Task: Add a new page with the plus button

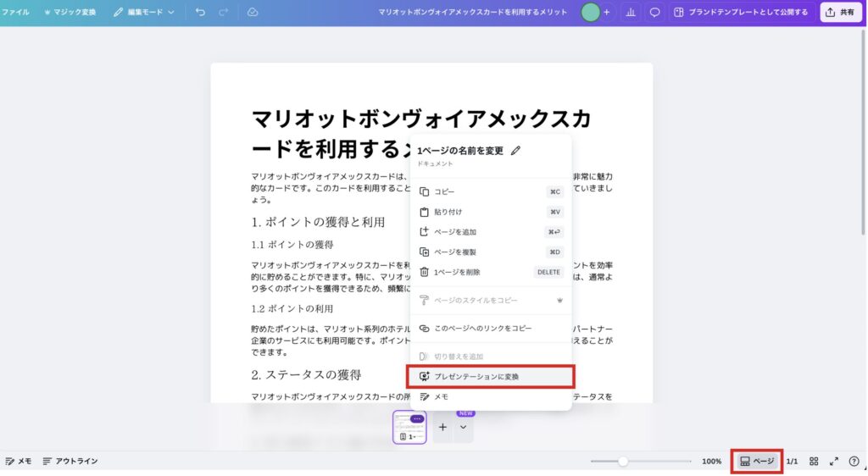Action: 442,427
